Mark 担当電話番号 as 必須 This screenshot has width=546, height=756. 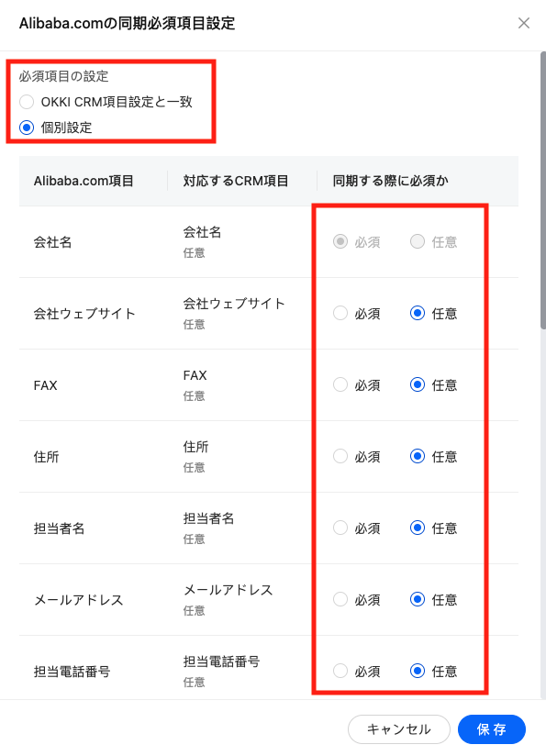pos(339,671)
